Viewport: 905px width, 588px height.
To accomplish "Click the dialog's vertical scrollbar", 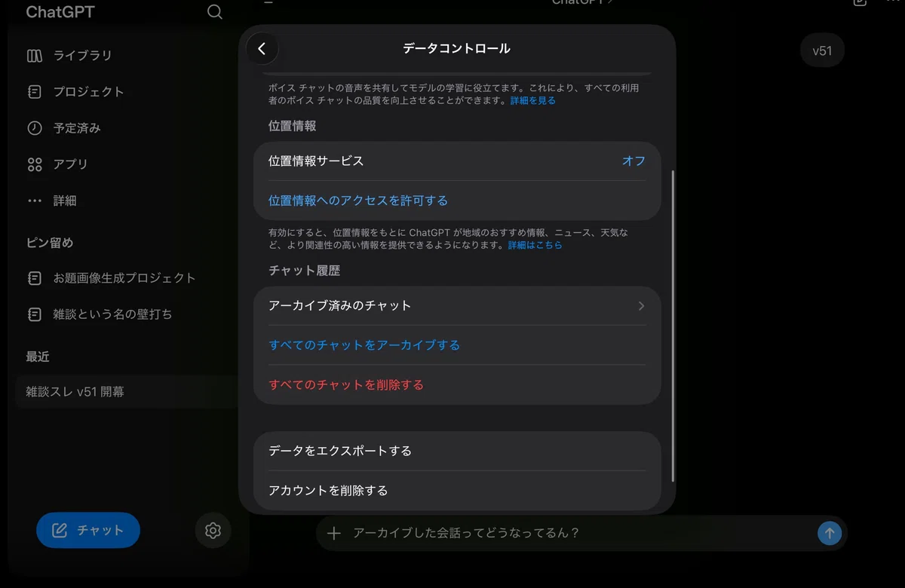I will coord(673,326).
